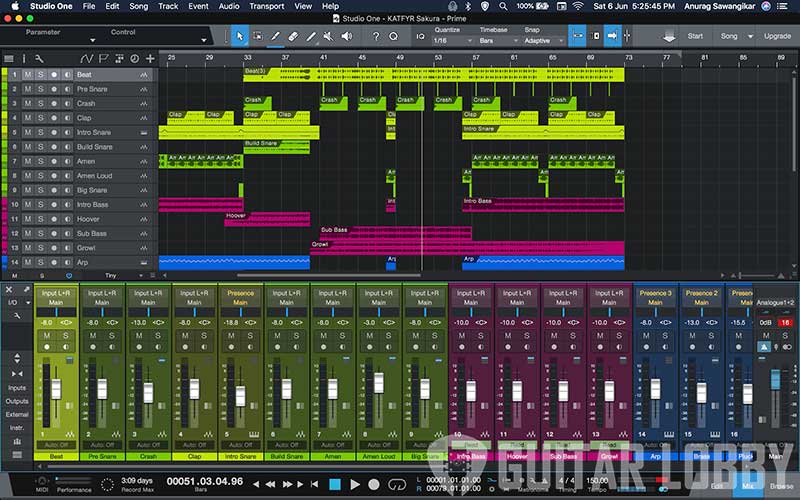Open the Quantize 1/16 dropdown
The image size is (800, 500).
pyautogui.click(x=452, y=41)
